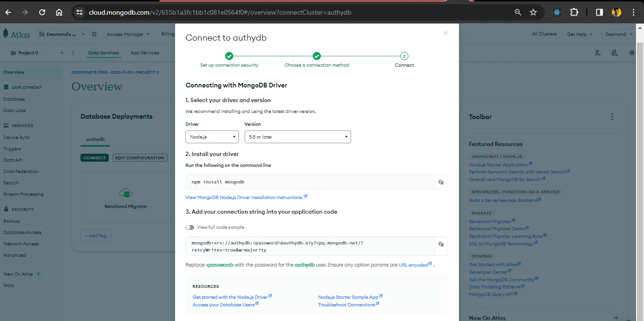Open Stream Processing in the sidebar
This screenshot has width=644, height=321.
click(x=23, y=194)
